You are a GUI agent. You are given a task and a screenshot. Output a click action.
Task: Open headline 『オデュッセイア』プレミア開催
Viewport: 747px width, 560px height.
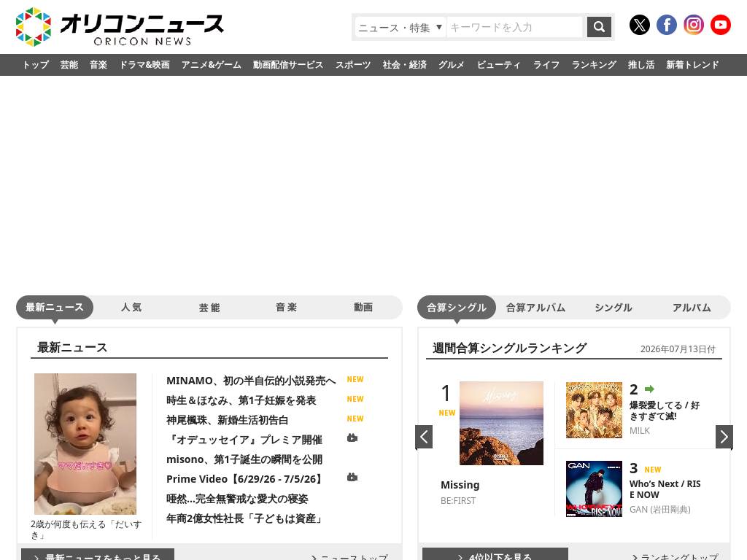point(244,440)
